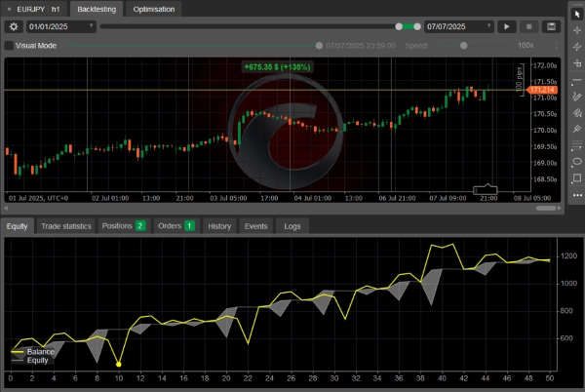Image resolution: width=585 pixels, height=392 pixels.
Task: Open the Trade statistics tab
Action: coord(66,226)
